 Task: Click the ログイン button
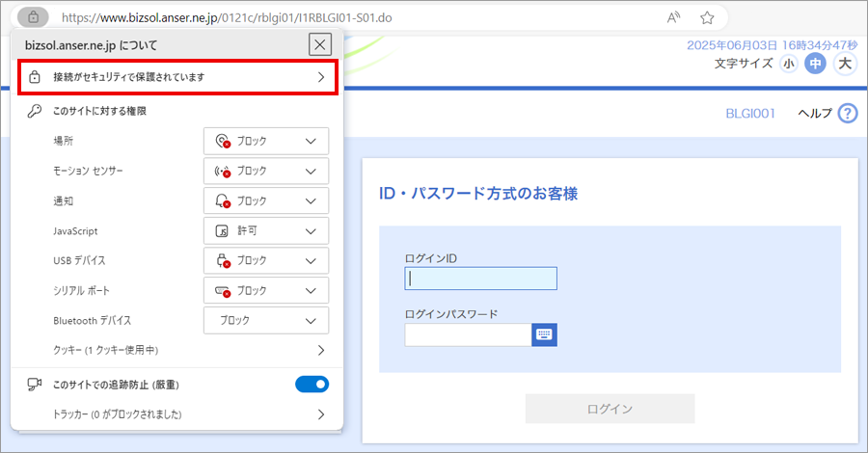tap(610, 409)
